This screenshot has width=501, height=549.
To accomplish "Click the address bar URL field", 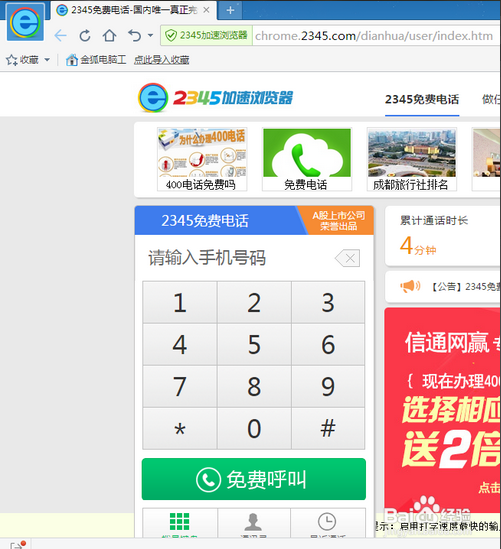I will pyautogui.click(x=375, y=36).
